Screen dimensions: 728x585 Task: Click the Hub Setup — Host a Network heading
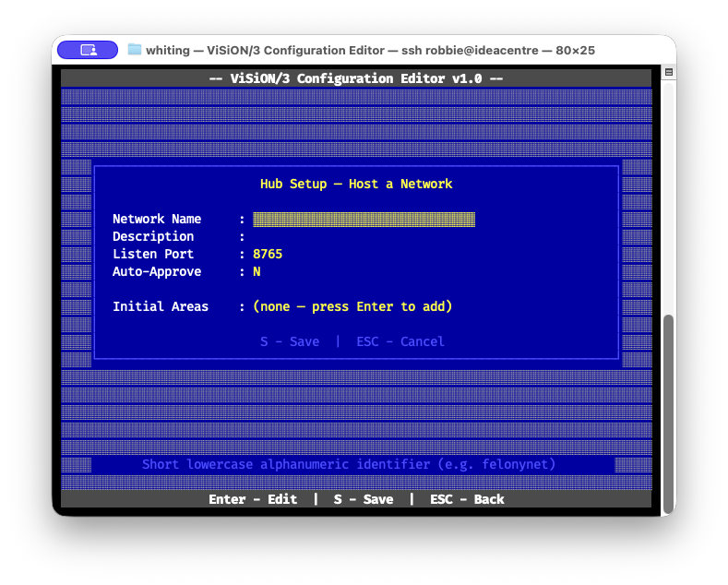356,184
